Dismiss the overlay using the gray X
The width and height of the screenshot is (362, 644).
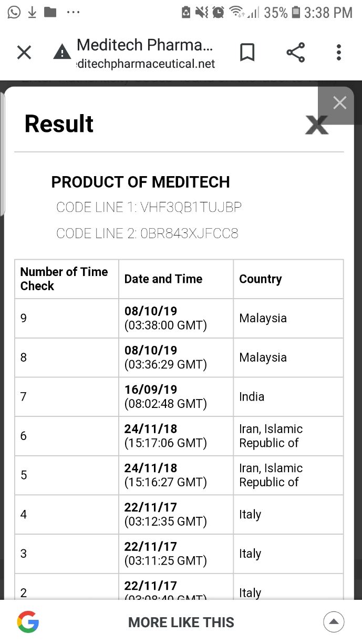point(339,103)
